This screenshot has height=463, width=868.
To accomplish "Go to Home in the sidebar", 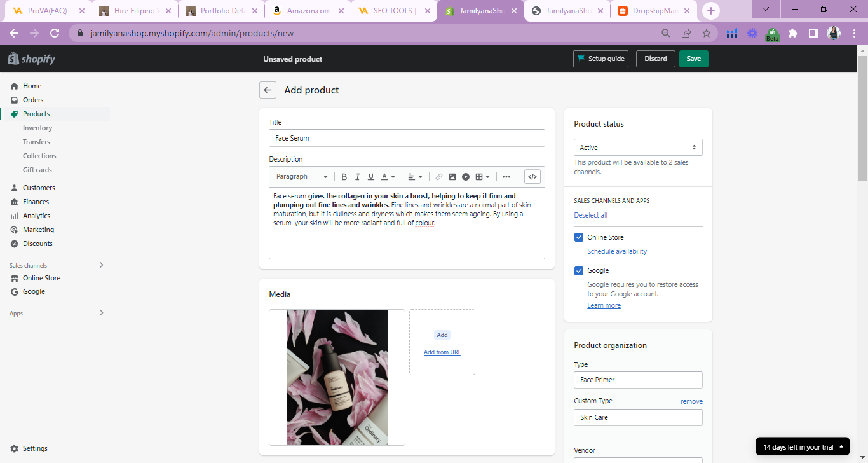I will (x=32, y=86).
